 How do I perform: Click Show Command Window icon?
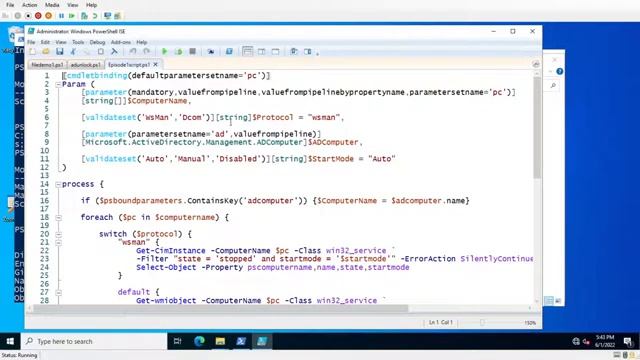coord(293,51)
